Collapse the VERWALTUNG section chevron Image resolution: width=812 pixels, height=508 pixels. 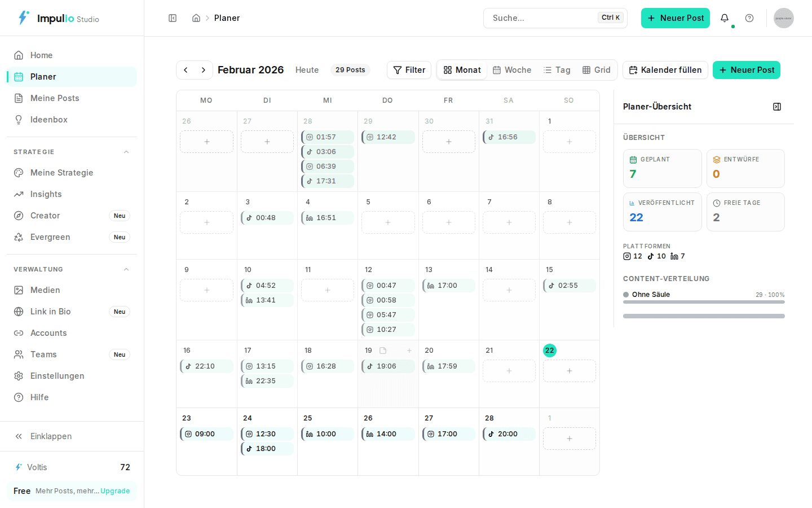click(x=126, y=269)
